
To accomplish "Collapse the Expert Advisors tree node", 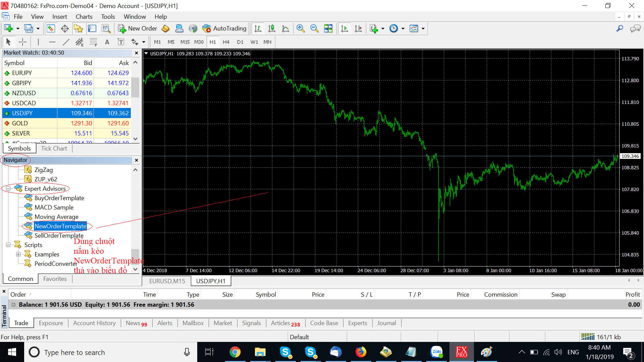I will tap(8, 189).
